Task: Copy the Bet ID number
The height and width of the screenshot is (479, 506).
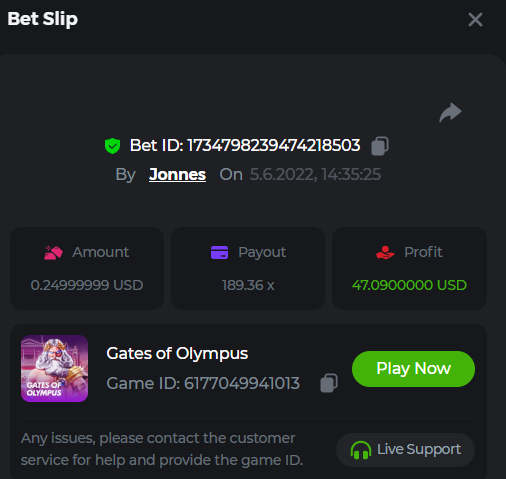Action: 380,146
